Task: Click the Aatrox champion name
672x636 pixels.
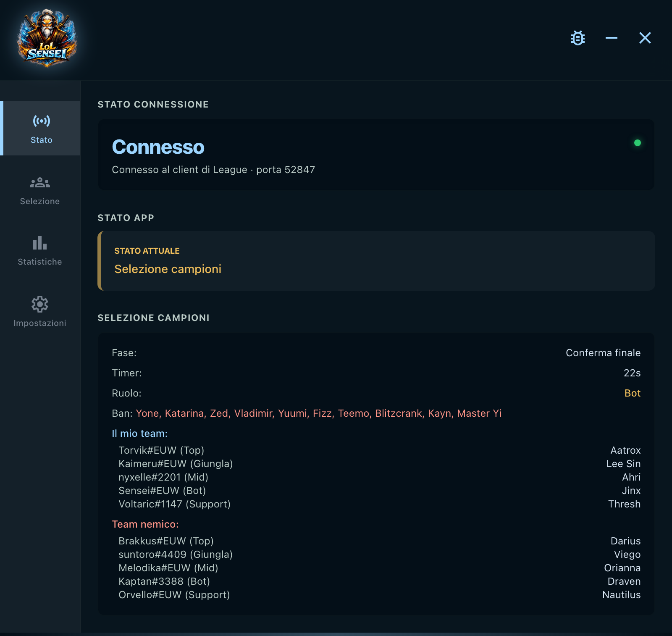Action: 625,450
